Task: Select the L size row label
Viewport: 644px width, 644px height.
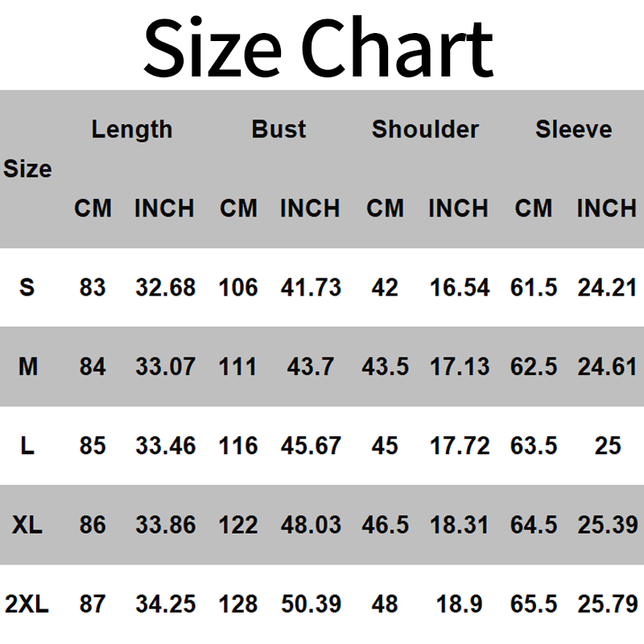Action: tap(27, 446)
